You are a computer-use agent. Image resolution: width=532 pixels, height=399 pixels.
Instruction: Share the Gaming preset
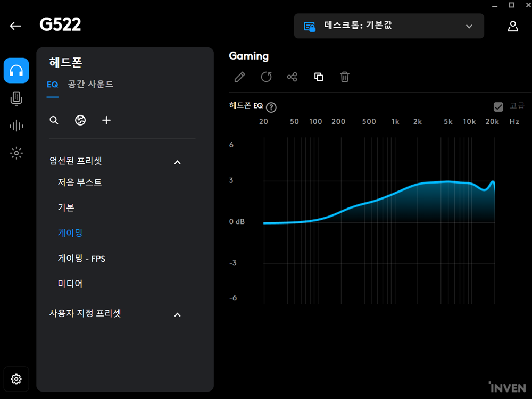292,77
